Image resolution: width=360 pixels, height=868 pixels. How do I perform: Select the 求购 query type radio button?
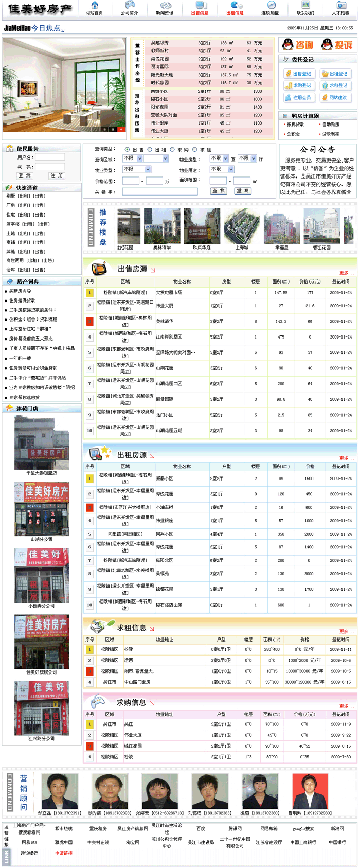pyautogui.click(x=172, y=150)
